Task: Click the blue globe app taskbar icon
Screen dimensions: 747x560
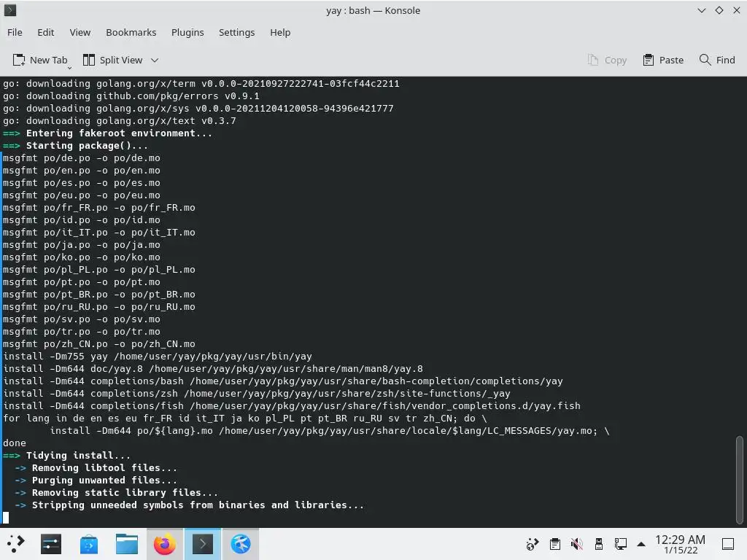Action: click(x=241, y=544)
